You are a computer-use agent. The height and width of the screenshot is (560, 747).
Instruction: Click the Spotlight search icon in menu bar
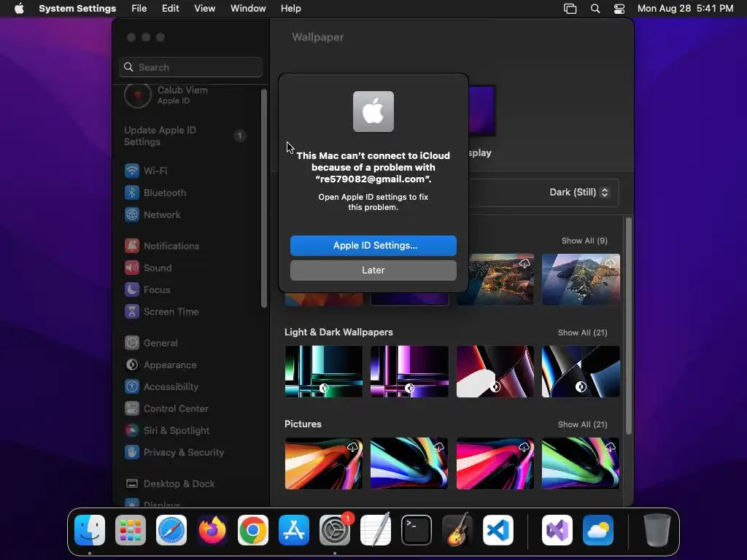[x=595, y=9]
